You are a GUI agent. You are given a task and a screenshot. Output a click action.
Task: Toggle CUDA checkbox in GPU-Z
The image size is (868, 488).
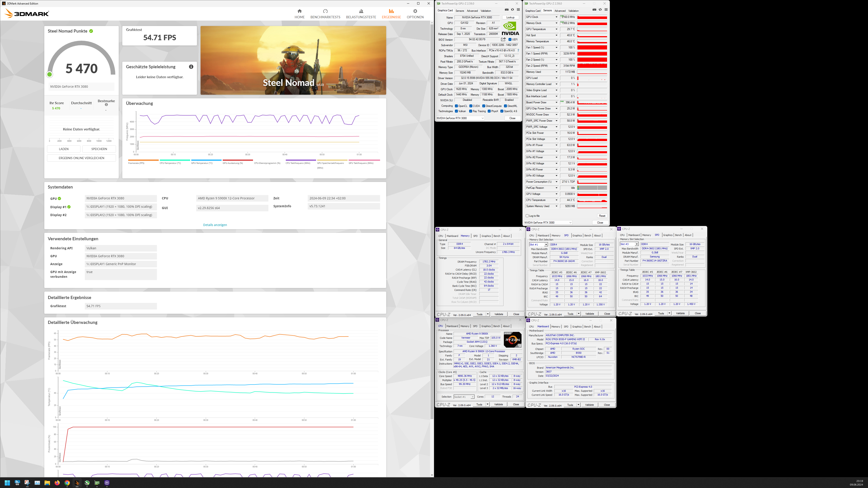pos(471,106)
